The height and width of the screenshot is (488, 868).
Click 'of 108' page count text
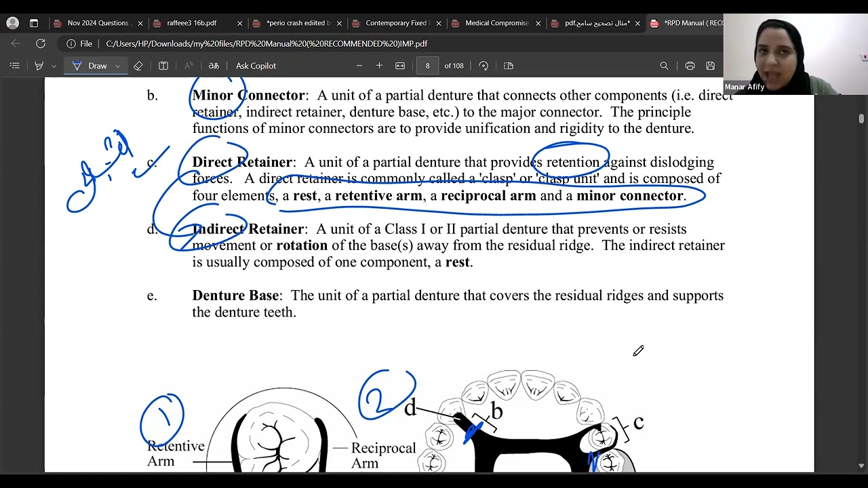pyautogui.click(x=454, y=66)
